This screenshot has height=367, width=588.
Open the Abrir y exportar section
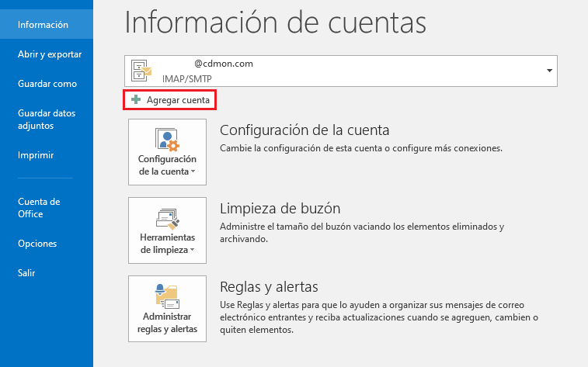50,54
